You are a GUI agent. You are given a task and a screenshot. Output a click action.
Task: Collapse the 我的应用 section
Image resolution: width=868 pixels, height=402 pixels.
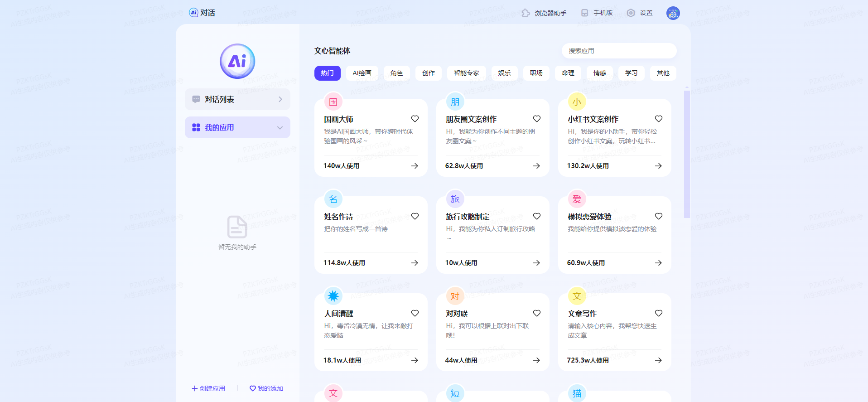tap(280, 128)
